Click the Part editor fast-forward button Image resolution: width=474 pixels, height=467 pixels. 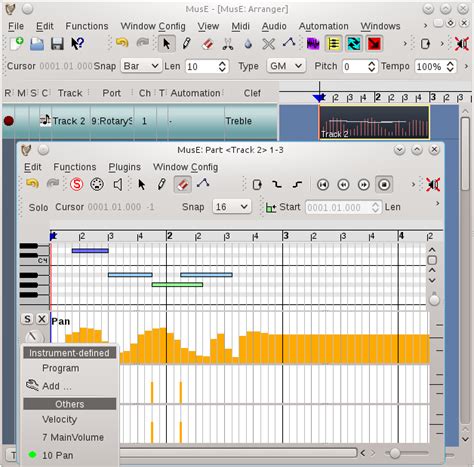[x=364, y=184]
